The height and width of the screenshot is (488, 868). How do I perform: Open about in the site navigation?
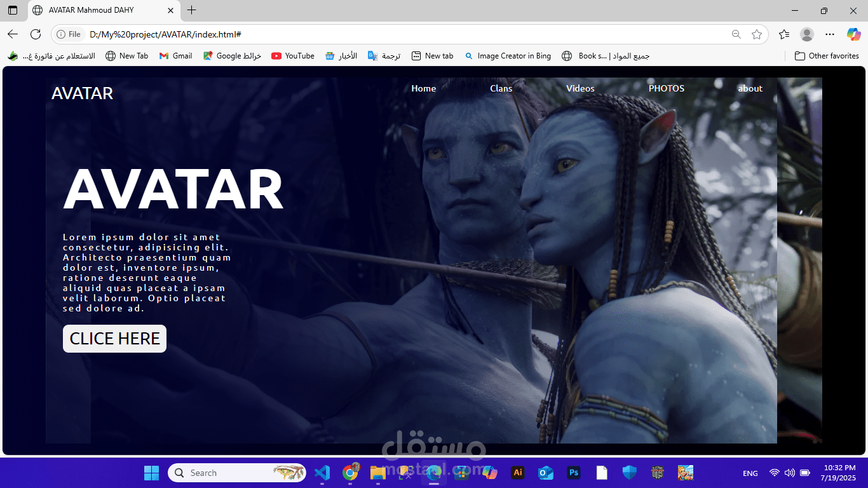[750, 88]
